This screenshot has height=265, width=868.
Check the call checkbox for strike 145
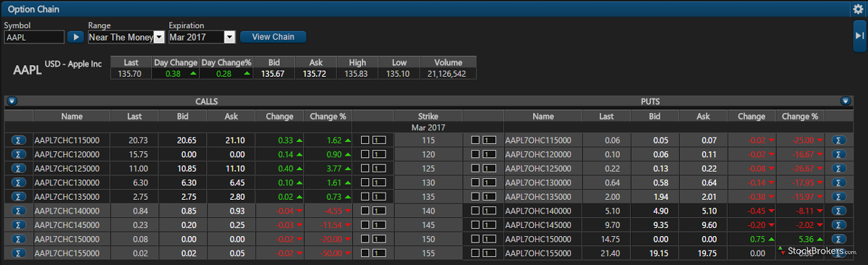[x=365, y=224]
